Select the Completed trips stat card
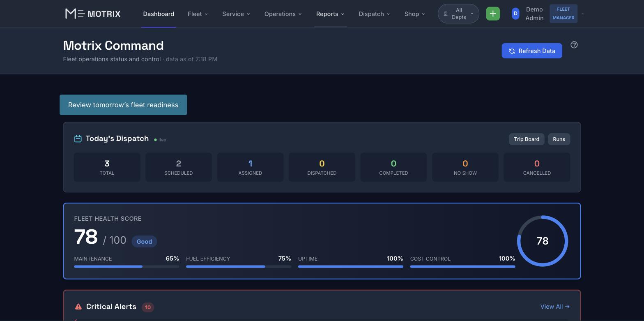Image resolution: width=644 pixels, height=321 pixels. click(393, 167)
